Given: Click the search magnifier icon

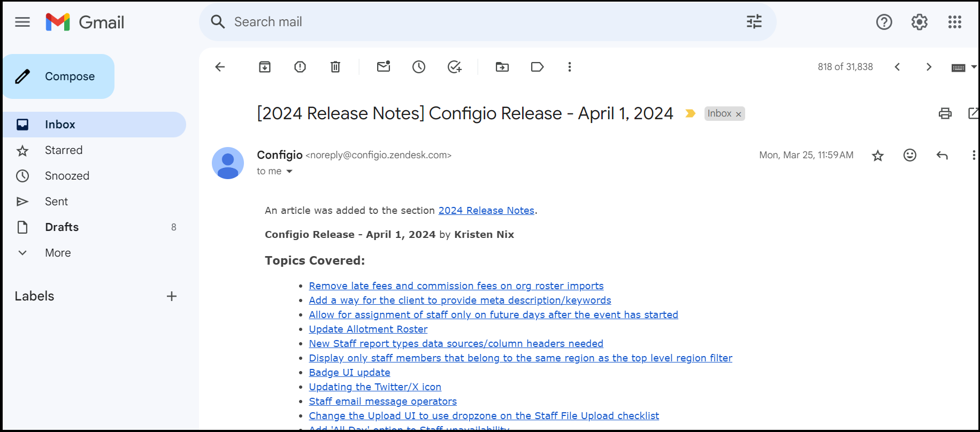Looking at the screenshot, I should coord(218,22).
